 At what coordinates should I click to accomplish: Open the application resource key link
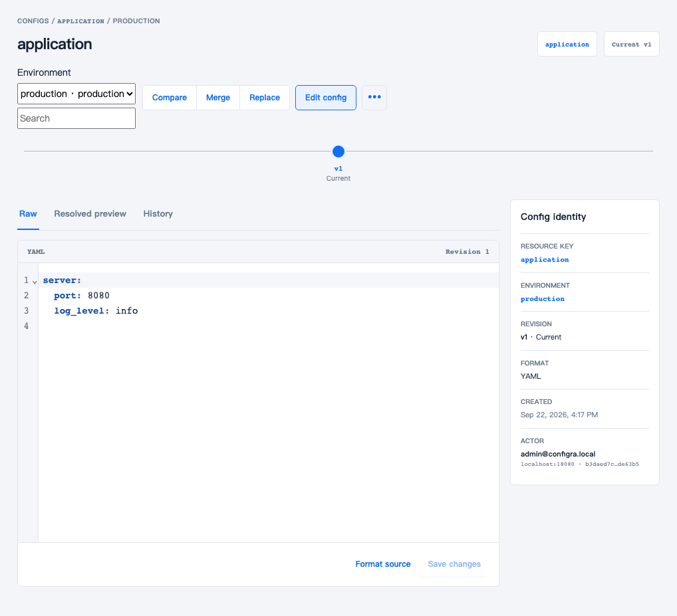click(x=545, y=260)
